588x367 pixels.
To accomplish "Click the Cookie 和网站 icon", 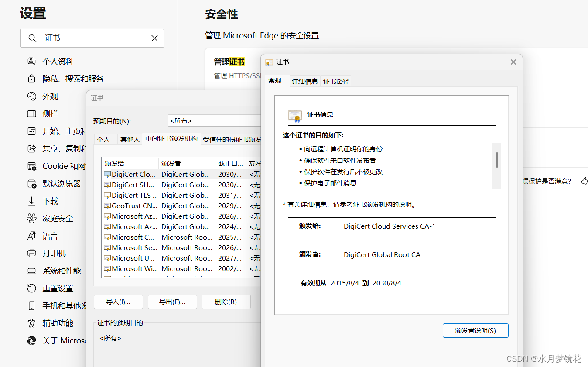I will click(31, 166).
